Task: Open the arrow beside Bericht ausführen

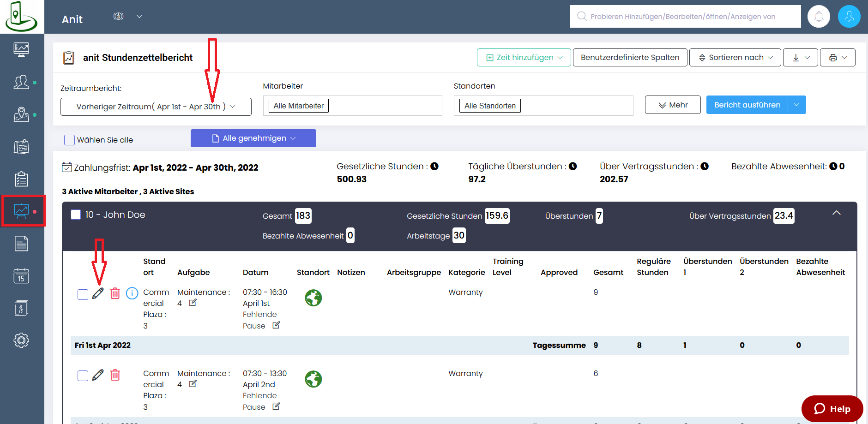Action: coord(796,105)
